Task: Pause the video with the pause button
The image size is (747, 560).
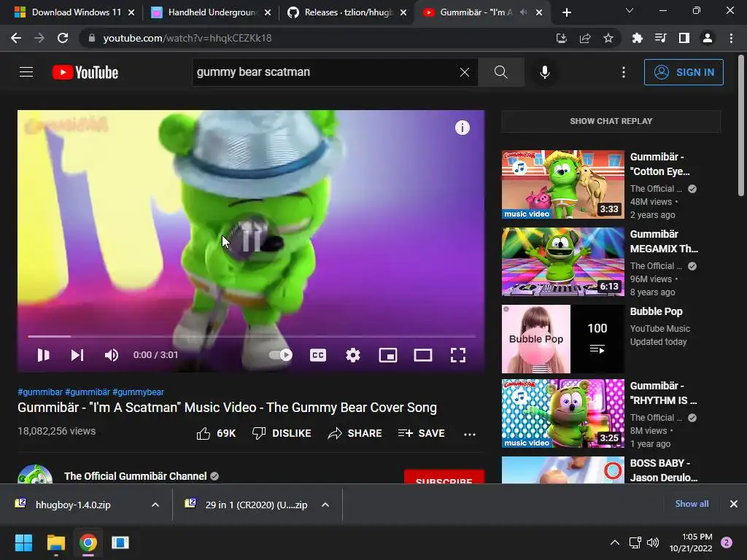Action: (43, 355)
